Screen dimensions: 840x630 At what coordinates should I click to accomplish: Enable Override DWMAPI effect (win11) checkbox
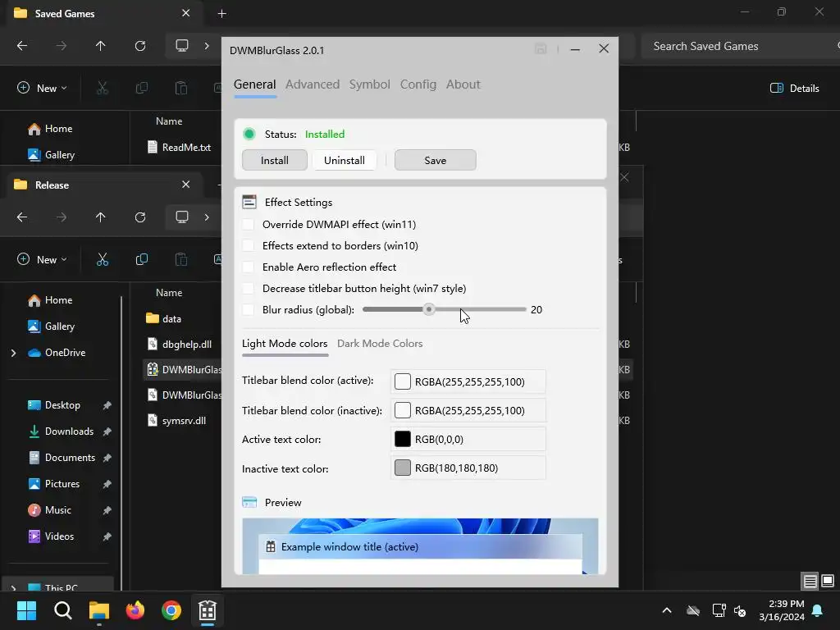click(248, 224)
